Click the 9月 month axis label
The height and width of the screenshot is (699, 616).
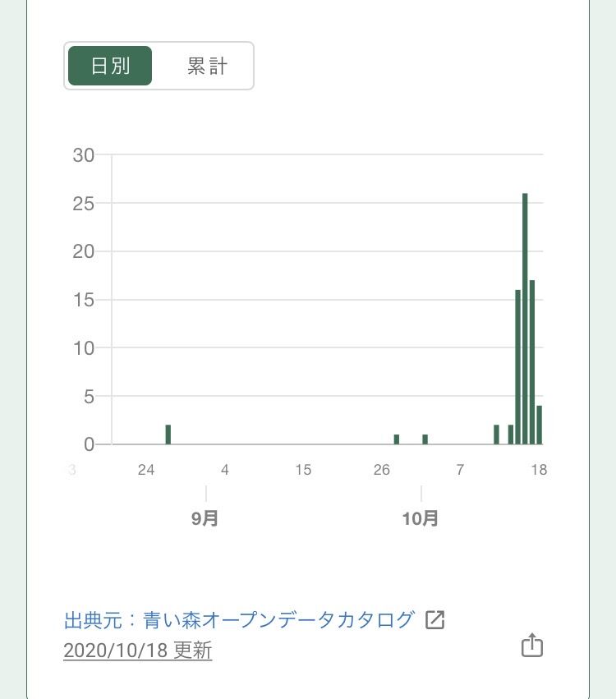point(205,518)
